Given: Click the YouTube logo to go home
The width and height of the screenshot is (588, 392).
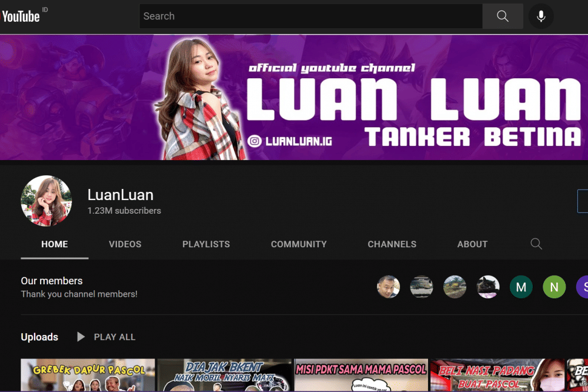Looking at the screenshot, I should point(21,16).
